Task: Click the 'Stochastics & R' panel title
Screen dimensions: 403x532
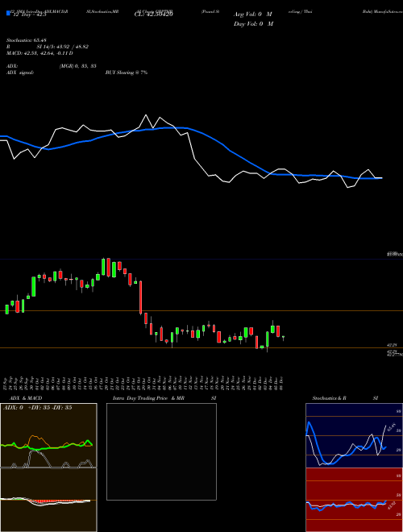Action: tap(330, 398)
